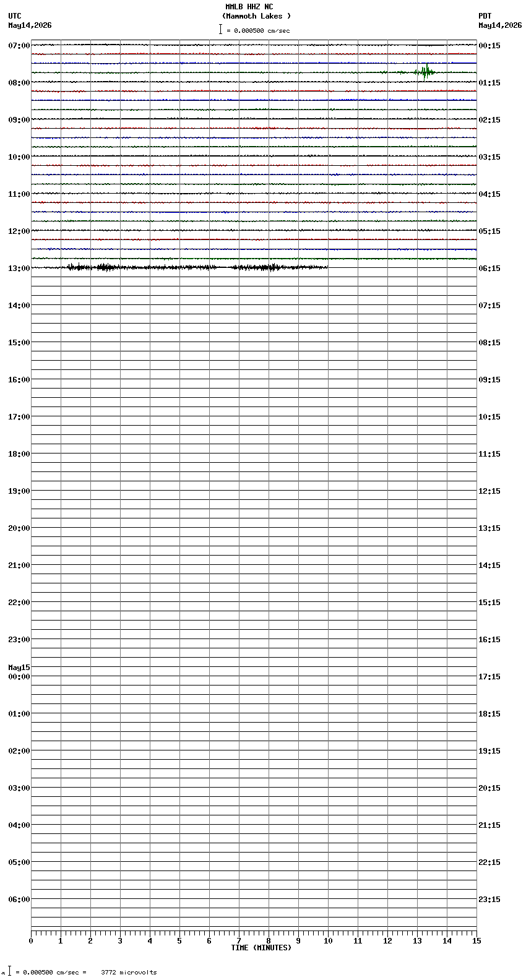The image size is (526, 980).
Task: Click the 01:15 PDT row label
Action: (489, 83)
